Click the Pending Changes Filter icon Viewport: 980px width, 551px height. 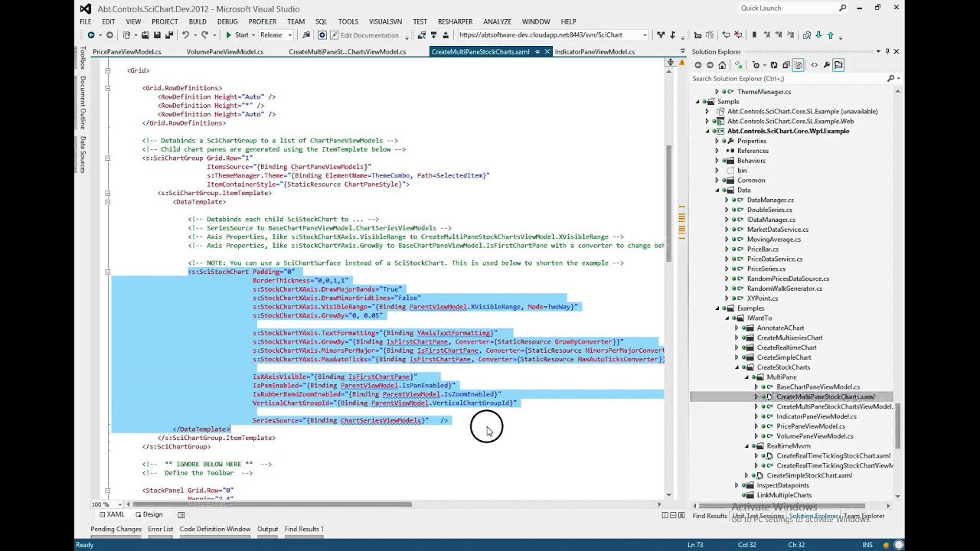[756, 65]
